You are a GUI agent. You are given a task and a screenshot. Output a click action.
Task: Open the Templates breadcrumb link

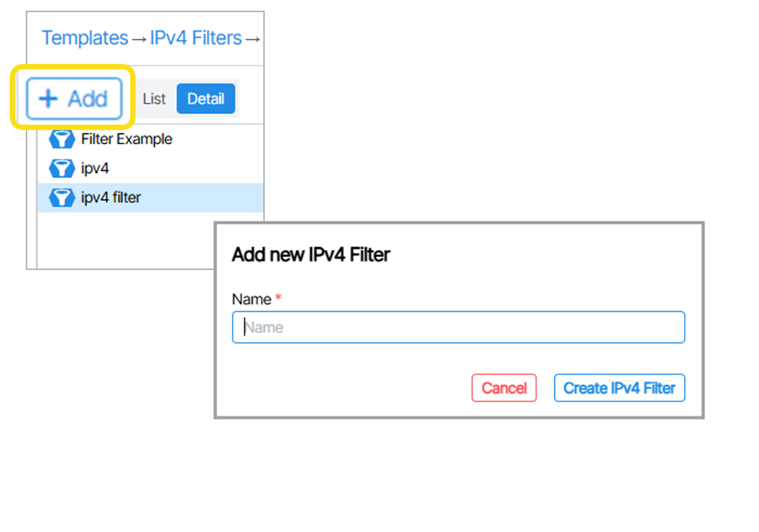pyautogui.click(x=84, y=38)
